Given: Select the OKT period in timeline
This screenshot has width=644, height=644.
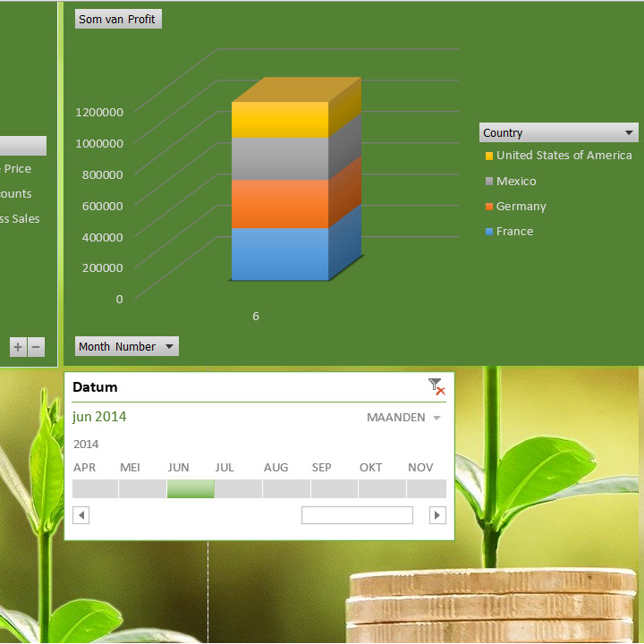Looking at the screenshot, I should pyautogui.click(x=382, y=488).
